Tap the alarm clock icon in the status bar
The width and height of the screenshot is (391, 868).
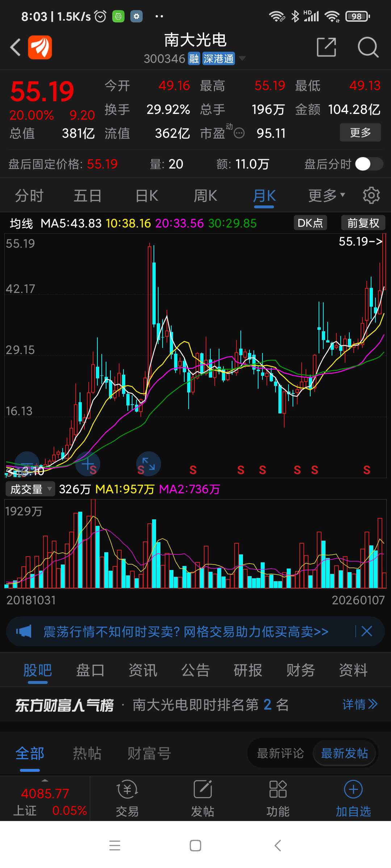(x=100, y=16)
